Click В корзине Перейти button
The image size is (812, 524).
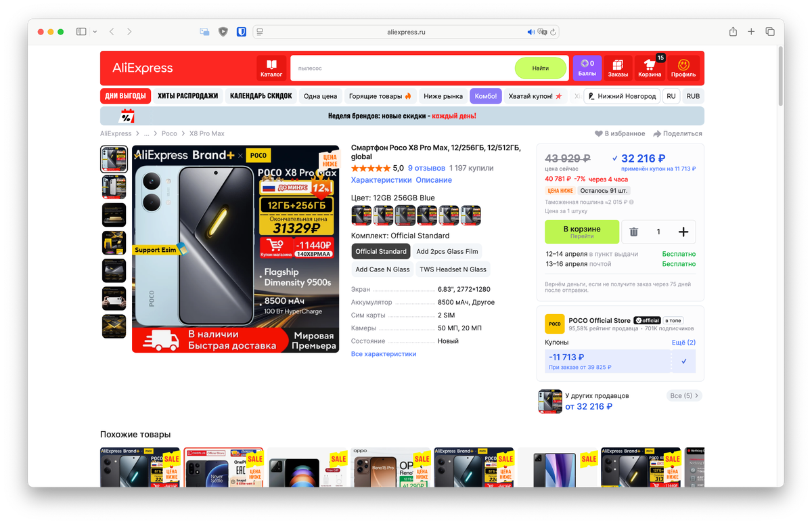(x=582, y=232)
